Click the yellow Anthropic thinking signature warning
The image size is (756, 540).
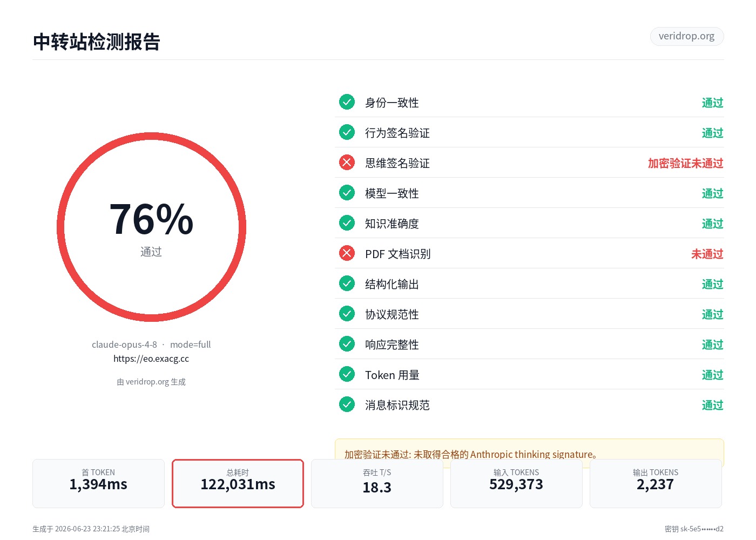tap(529, 449)
